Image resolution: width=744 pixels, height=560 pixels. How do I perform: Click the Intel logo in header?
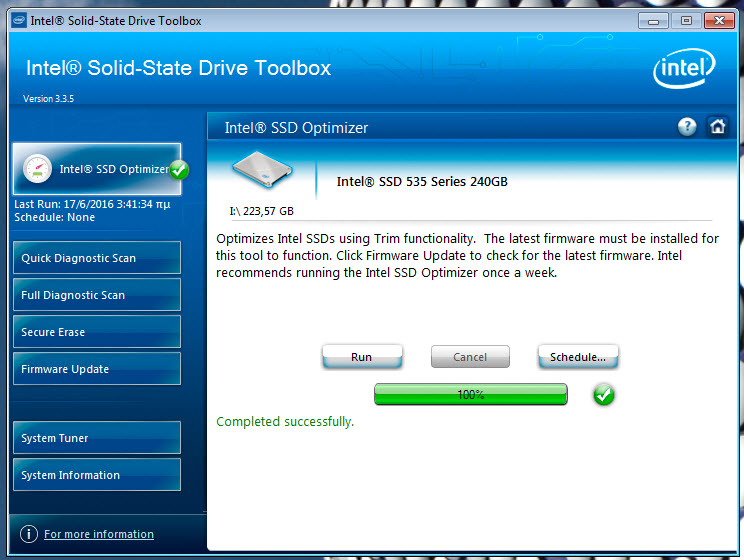point(684,68)
